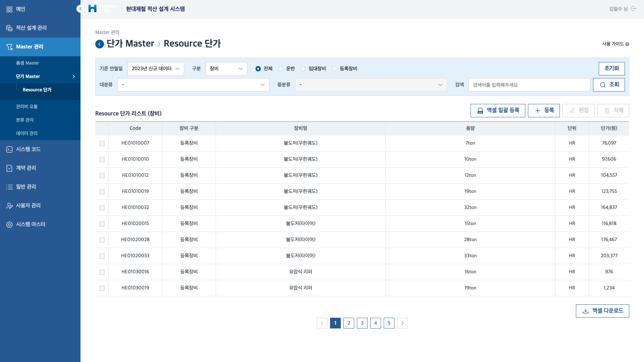Screen dimensions: 644x362
Task: Open the 대분류 dropdown
Action: (x=193, y=85)
